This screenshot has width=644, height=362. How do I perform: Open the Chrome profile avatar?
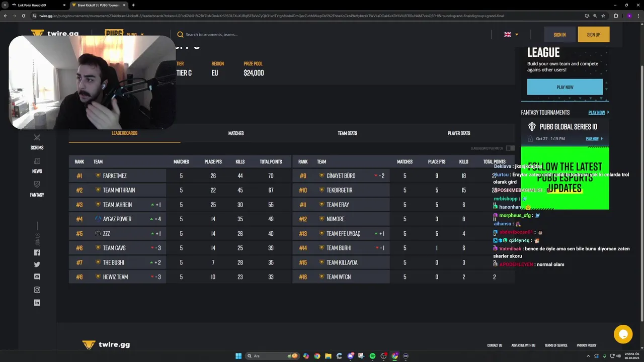629,16
